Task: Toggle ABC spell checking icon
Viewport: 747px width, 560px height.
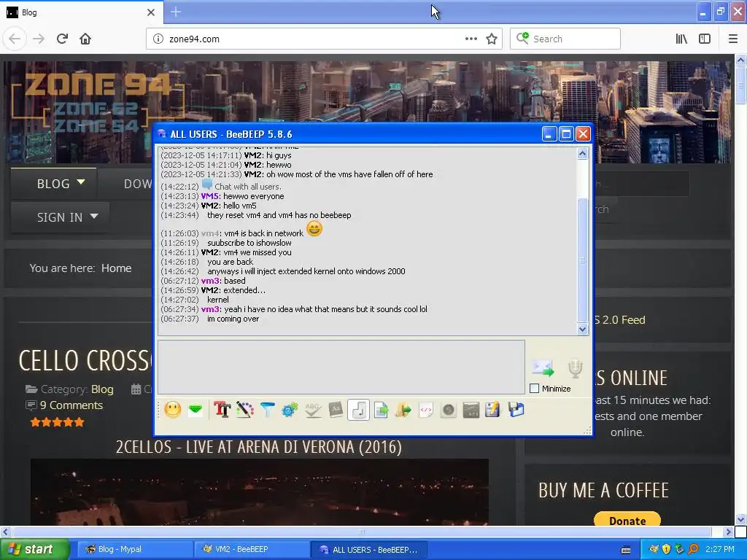Action: coord(312,410)
